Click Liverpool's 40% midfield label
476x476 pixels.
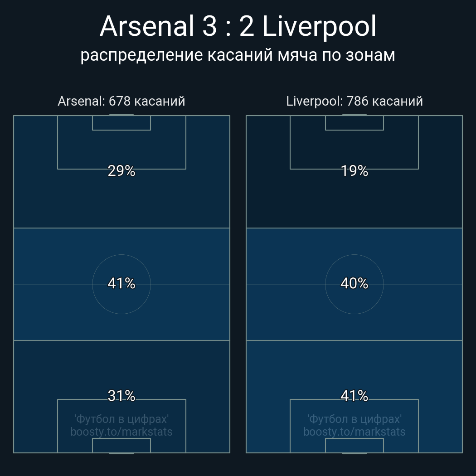click(355, 283)
